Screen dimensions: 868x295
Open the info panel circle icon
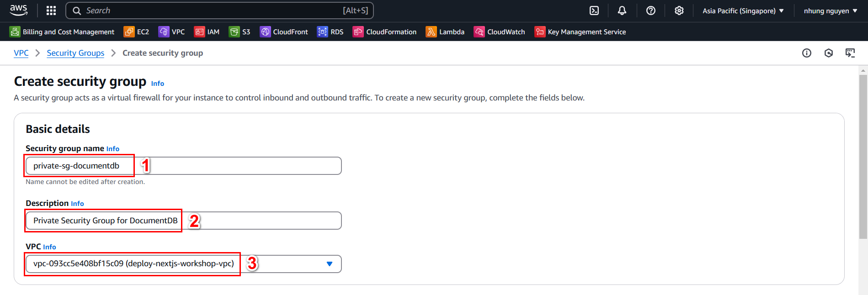tap(807, 53)
